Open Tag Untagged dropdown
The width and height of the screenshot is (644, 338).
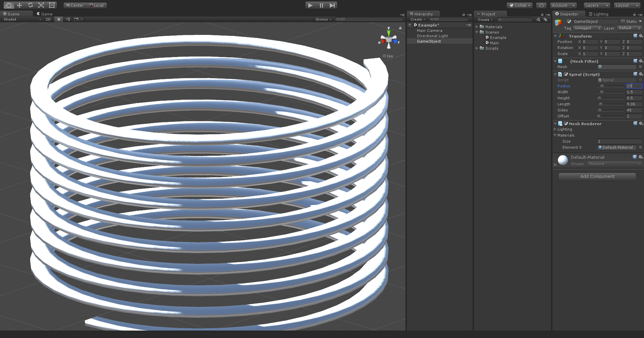587,28
